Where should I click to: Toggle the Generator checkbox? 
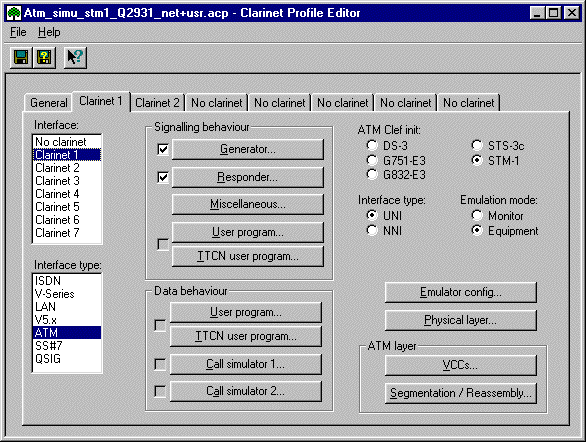[x=163, y=149]
